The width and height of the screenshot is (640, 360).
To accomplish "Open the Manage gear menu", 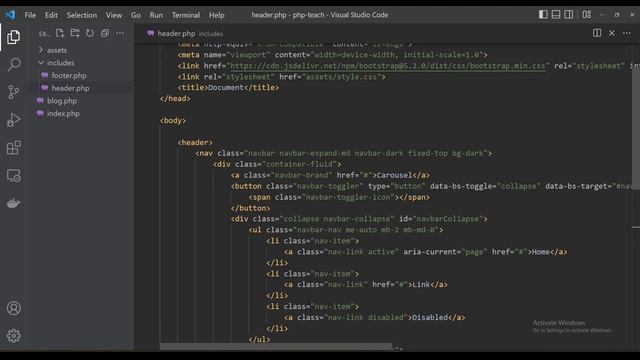I will pyautogui.click(x=13, y=336).
